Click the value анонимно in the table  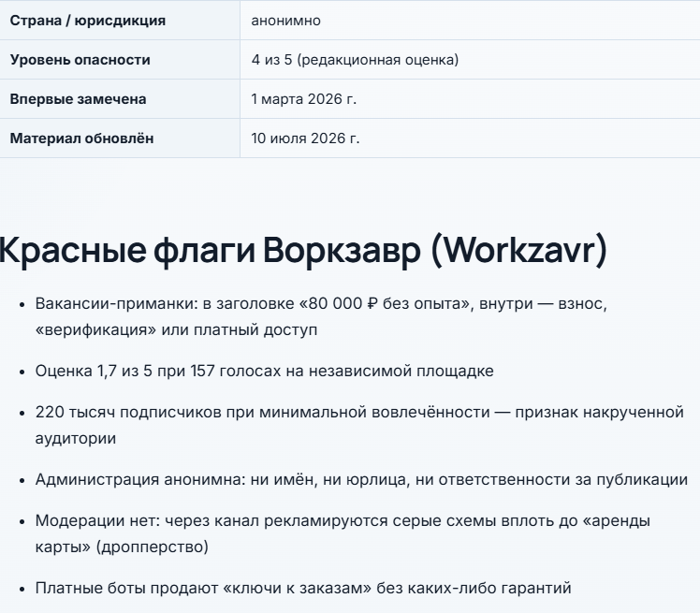pyautogui.click(x=285, y=21)
